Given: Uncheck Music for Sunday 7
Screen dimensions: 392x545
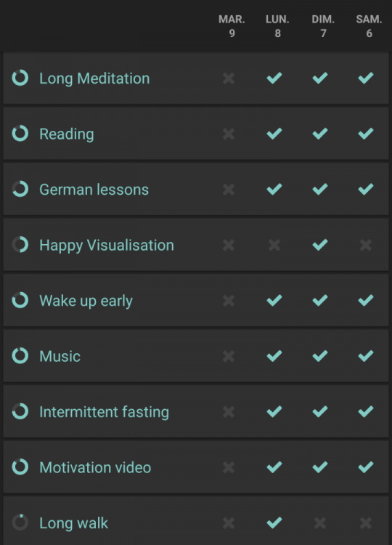Looking at the screenshot, I should [320, 356].
